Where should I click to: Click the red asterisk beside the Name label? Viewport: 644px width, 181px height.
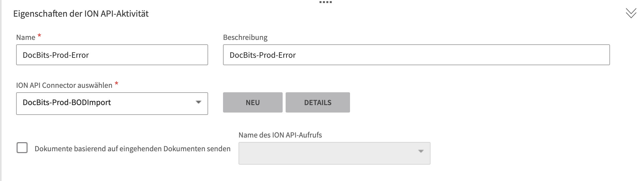(x=39, y=36)
